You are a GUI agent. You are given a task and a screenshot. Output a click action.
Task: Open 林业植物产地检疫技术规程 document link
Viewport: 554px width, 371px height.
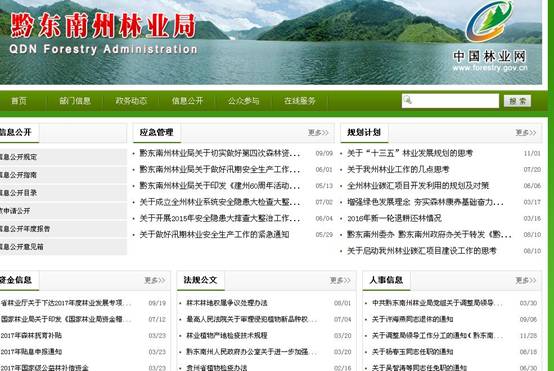coord(227,335)
